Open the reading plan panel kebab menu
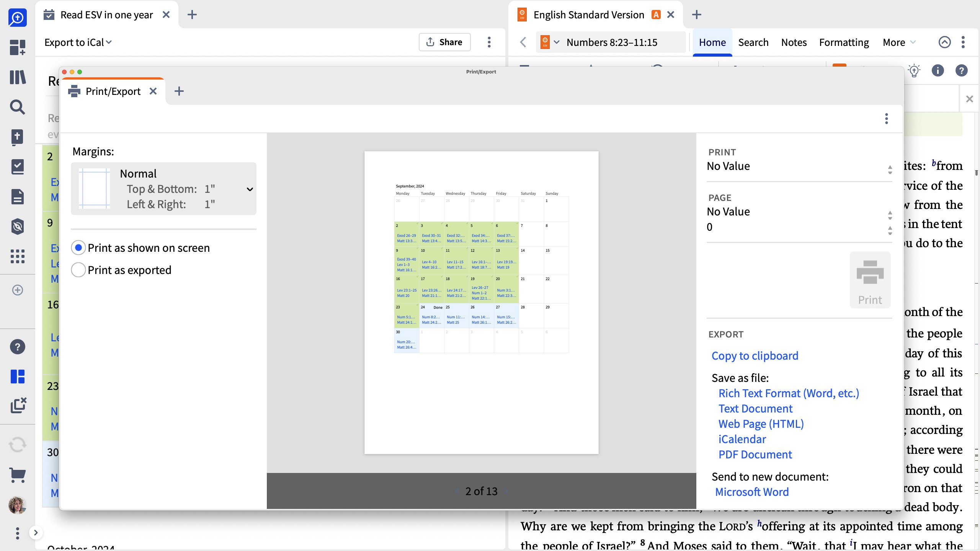 pyautogui.click(x=489, y=42)
